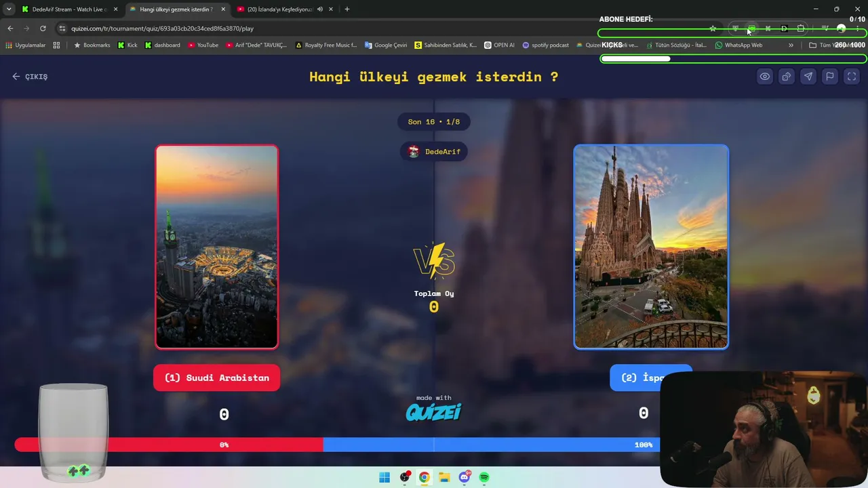Viewport: 868px width, 488px height.
Task: Open the YouTube bookmark
Action: coord(203,45)
